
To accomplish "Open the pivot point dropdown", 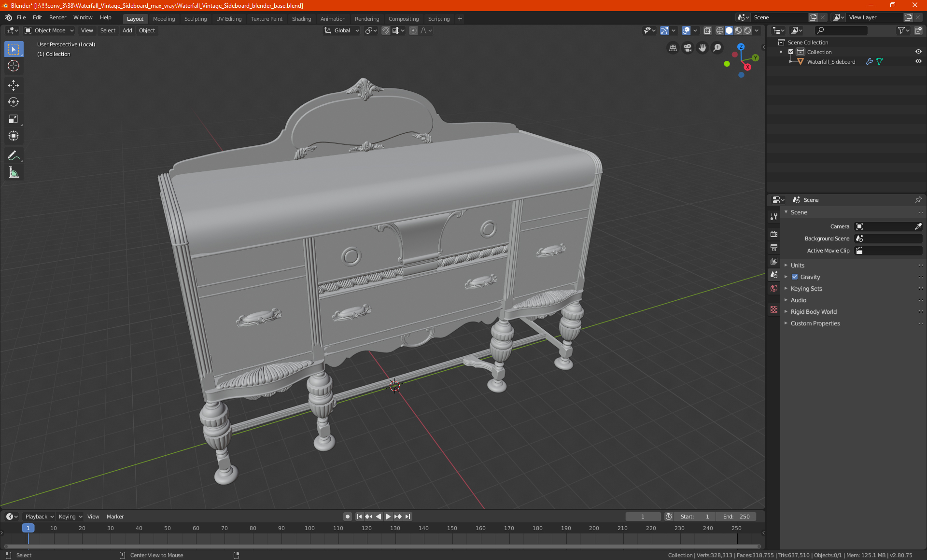I will 371,30.
